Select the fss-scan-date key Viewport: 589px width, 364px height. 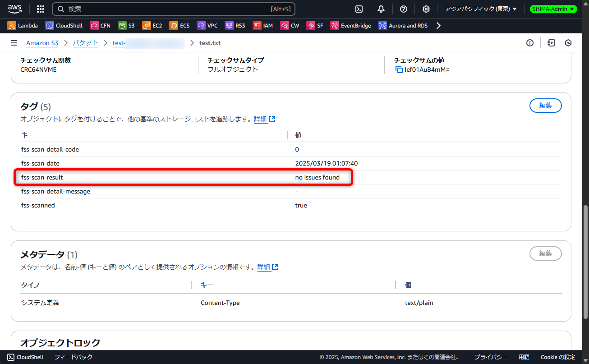[40, 163]
